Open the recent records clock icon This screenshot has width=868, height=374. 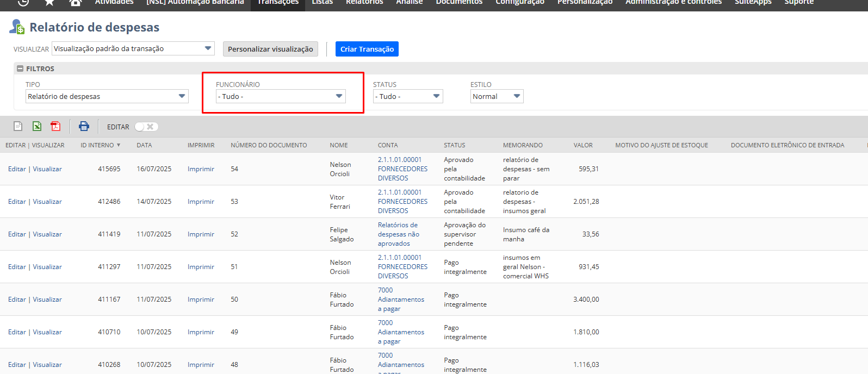click(x=23, y=2)
